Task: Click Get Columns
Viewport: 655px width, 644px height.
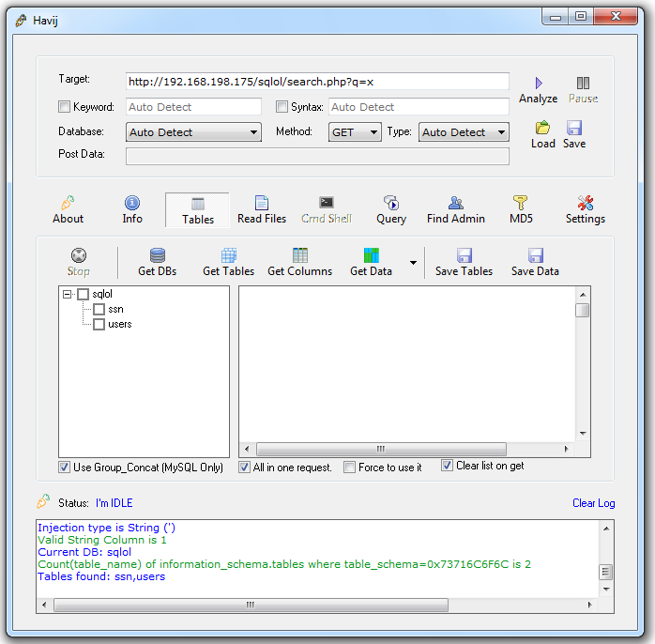Action: coord(300,263)
